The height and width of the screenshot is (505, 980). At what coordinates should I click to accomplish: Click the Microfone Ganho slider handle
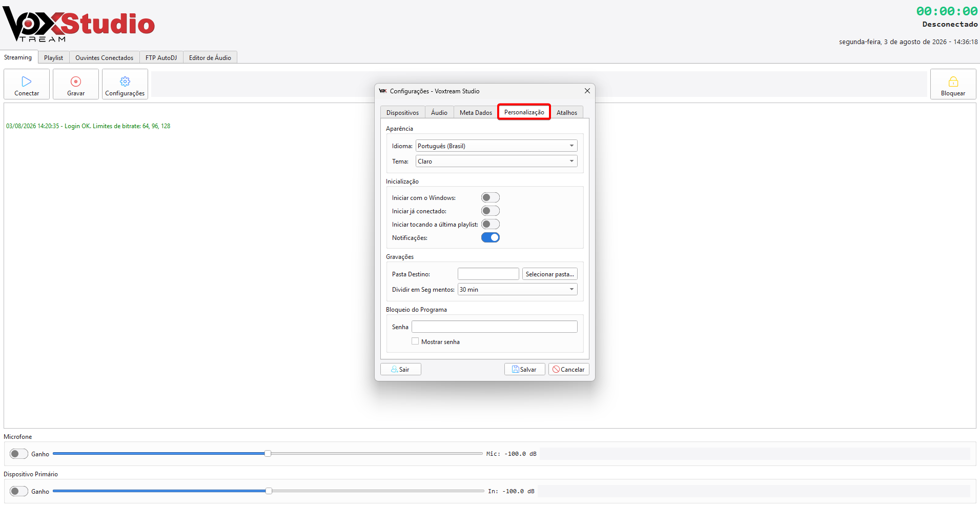click(268, 453)
